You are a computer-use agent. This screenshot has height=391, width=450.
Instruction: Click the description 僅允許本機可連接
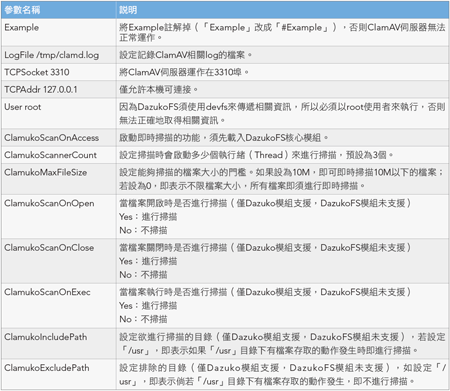[x=159, y=89]
